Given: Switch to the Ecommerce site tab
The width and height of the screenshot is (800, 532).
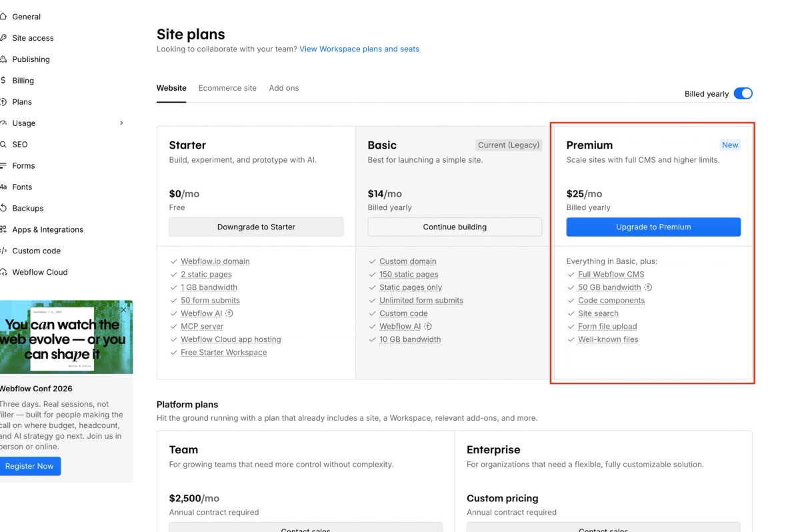Looking at the screenshot, I should point(227,88).
